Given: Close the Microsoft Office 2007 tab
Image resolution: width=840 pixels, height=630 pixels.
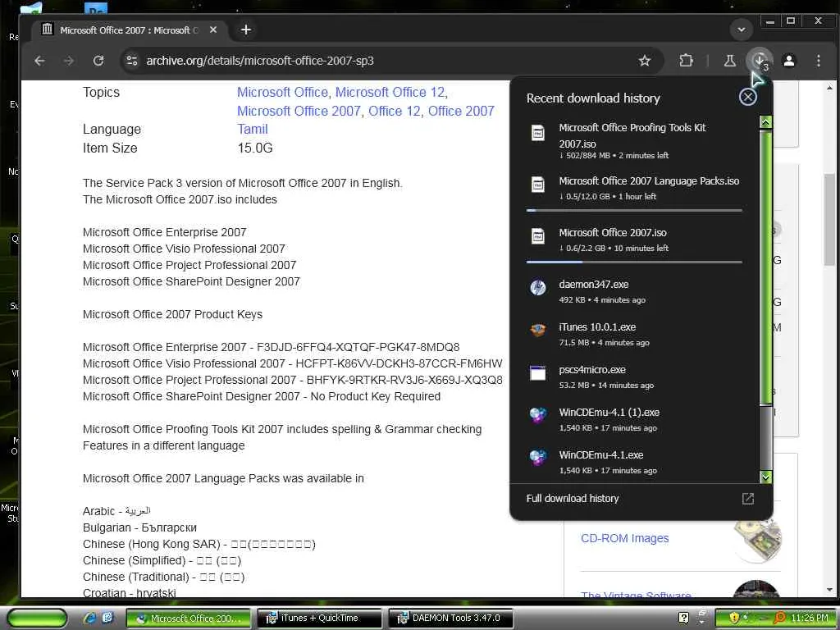Looking at the screenshot, I should click(213, 30).
